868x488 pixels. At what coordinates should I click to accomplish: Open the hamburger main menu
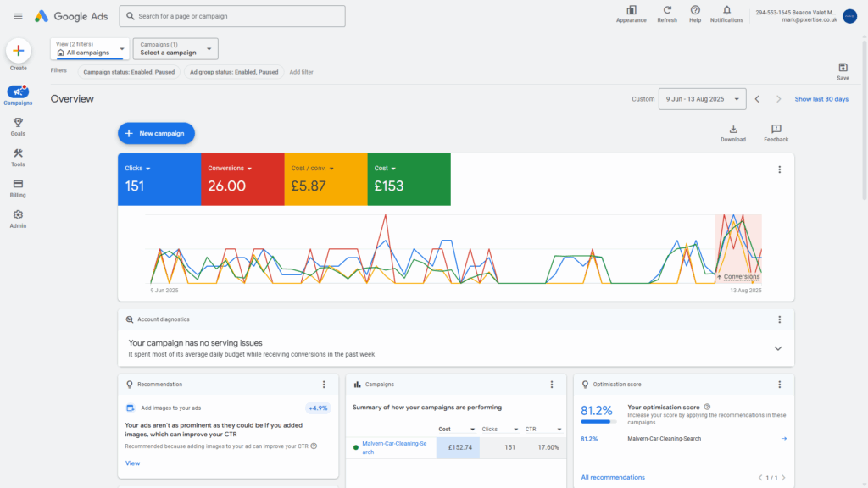[19, 16]
